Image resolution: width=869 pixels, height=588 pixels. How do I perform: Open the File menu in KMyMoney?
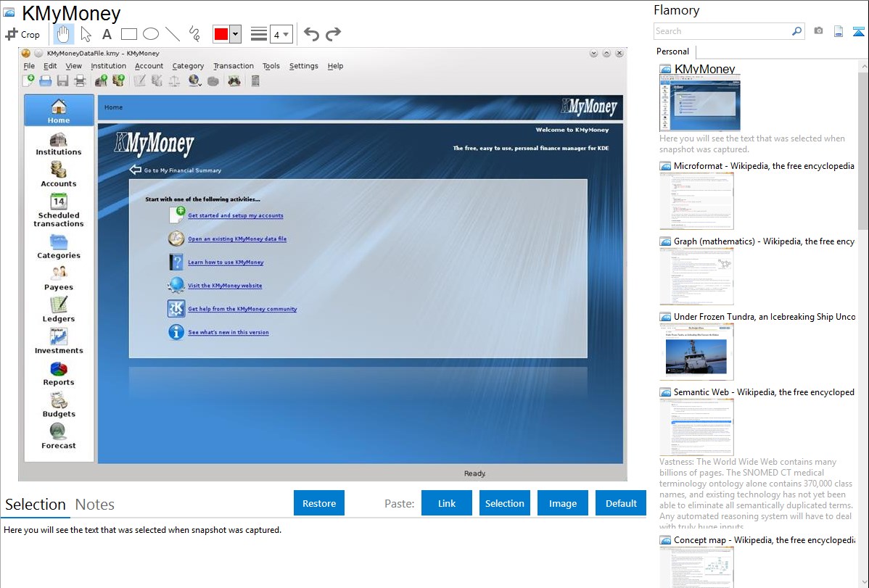[x=29, y=66]
